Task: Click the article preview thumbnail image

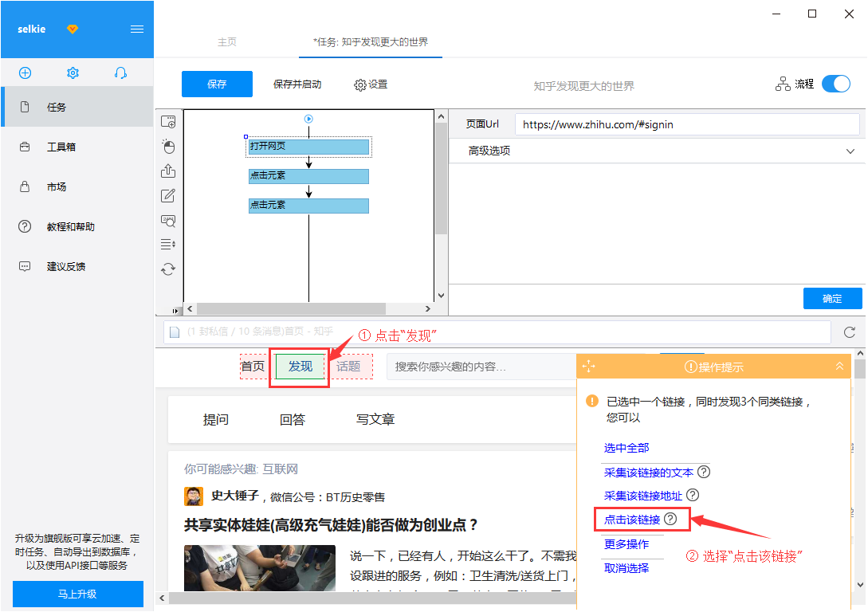Action: [x=260, y=568]
